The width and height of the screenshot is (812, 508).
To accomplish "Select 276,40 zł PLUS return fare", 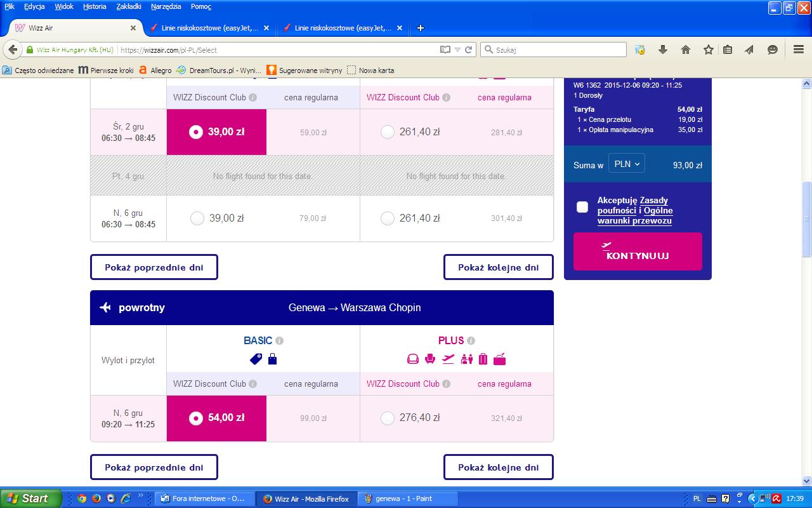I will (x=388, y=418).
